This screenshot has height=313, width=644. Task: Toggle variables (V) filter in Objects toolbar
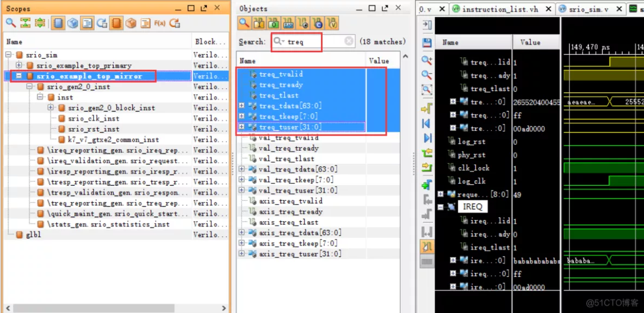click(x=332, y=23)
